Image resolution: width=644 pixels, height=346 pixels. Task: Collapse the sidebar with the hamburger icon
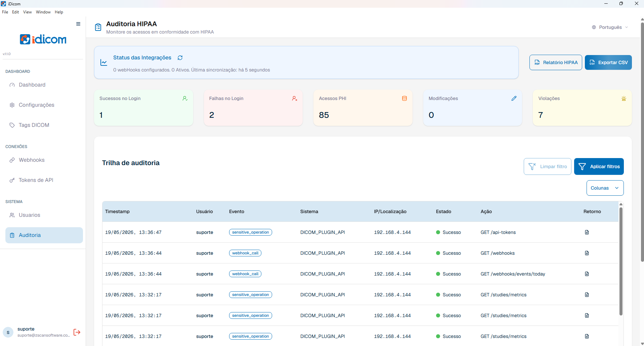[x=78, y=24]
